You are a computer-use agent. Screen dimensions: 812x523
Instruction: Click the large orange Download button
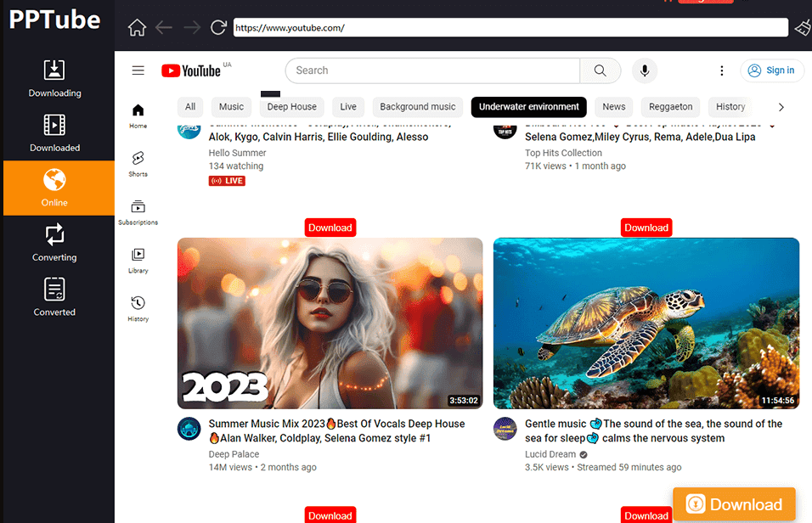[x=734, y=503]
